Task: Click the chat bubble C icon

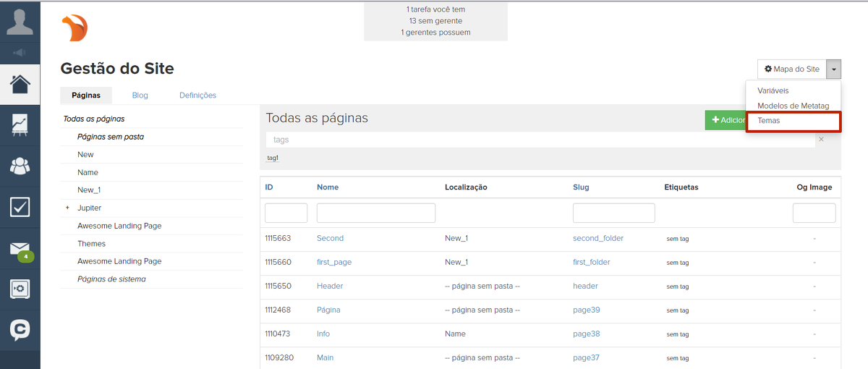Action: [x=20, y=330]
